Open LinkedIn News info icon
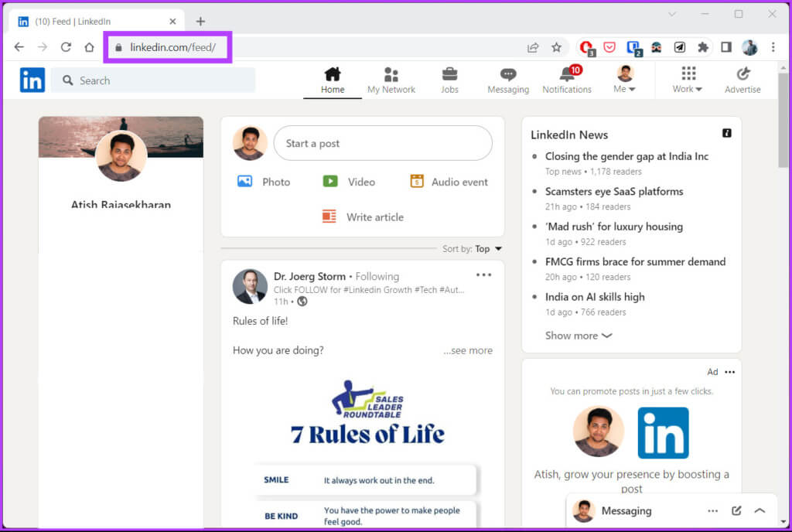The width and height of the screenshot is (792, 532). tap(727, 133)
